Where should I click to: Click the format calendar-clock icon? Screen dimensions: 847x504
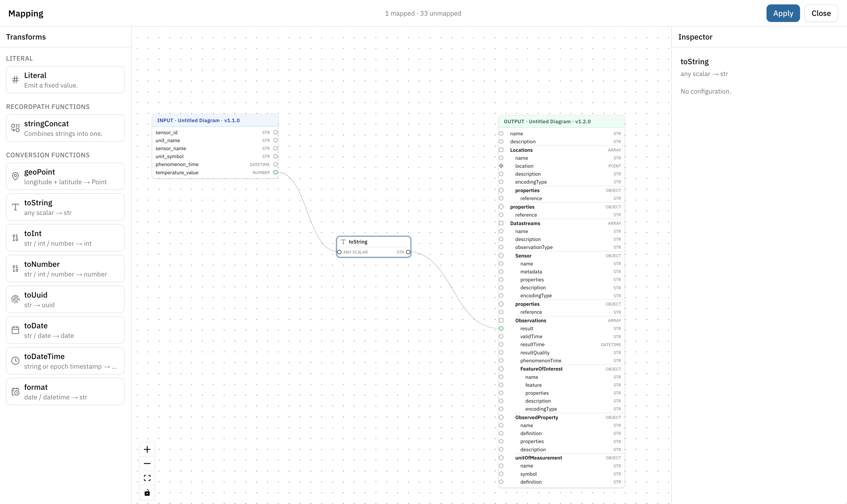(15, 391)
